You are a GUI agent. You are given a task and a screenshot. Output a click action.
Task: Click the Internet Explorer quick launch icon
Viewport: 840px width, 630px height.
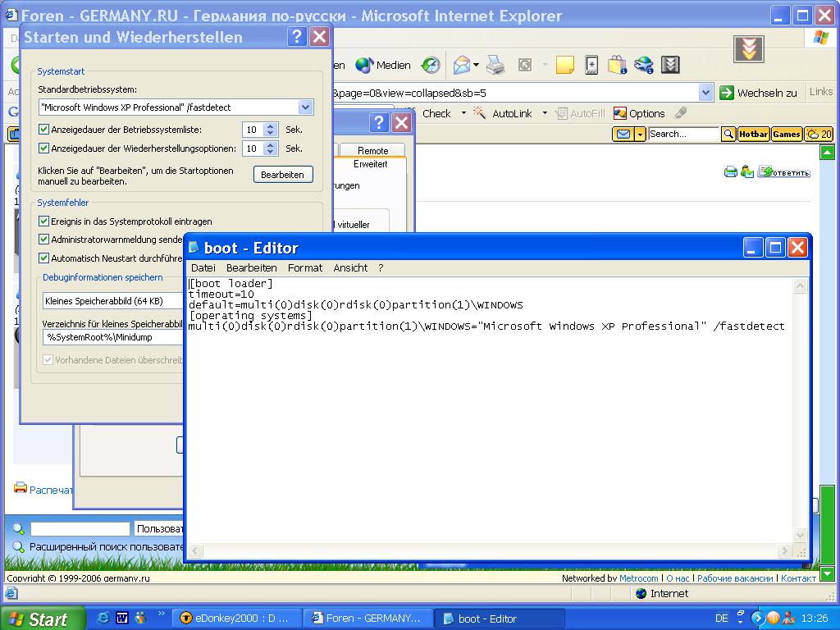tap(103, 618)
